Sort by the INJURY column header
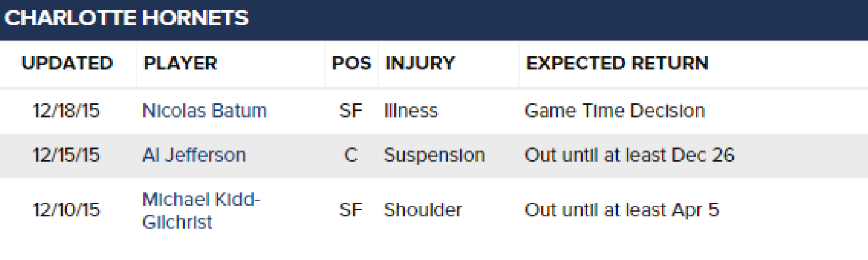Screen dimensions: 868x260 pos(420,63)
